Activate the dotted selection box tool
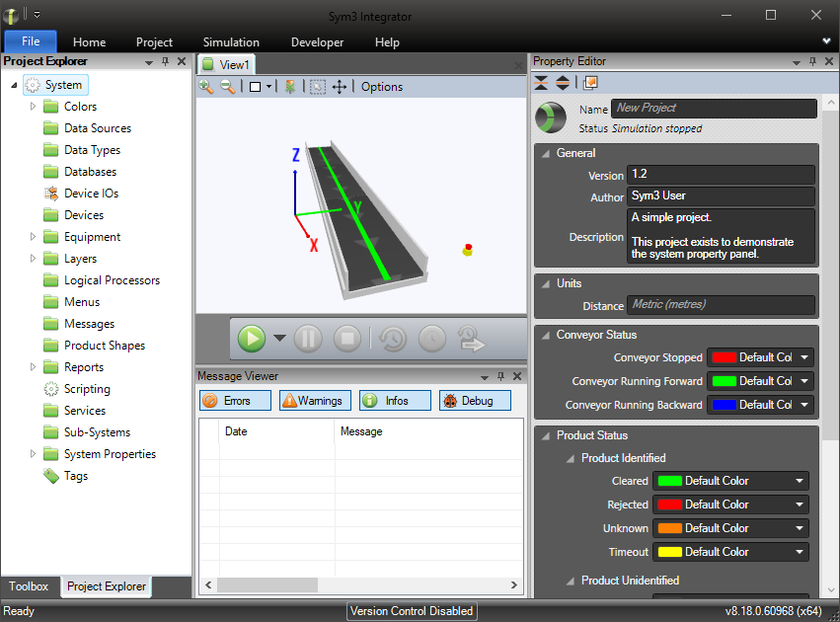Viewport: 840px width, 622px height. (x=318, y=87)
